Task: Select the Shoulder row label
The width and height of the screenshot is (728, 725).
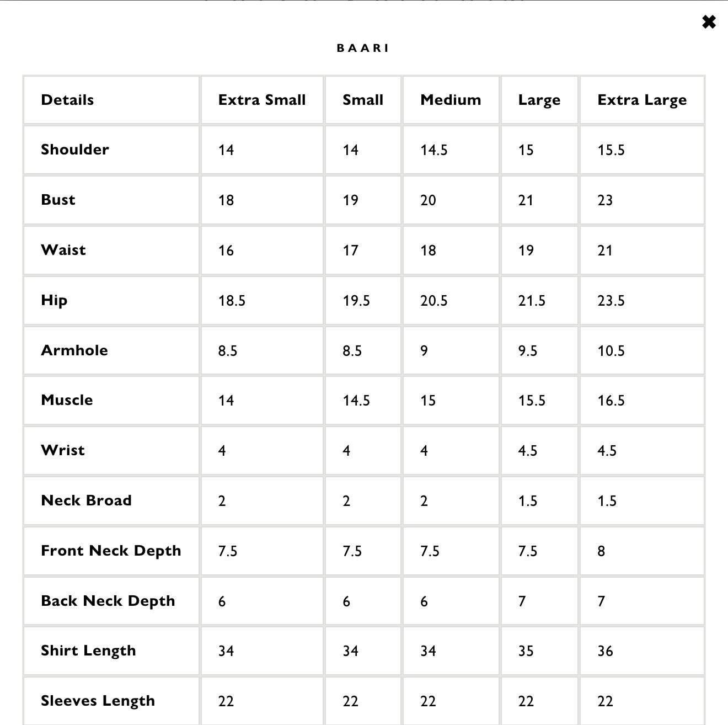Action: point(75,150)
